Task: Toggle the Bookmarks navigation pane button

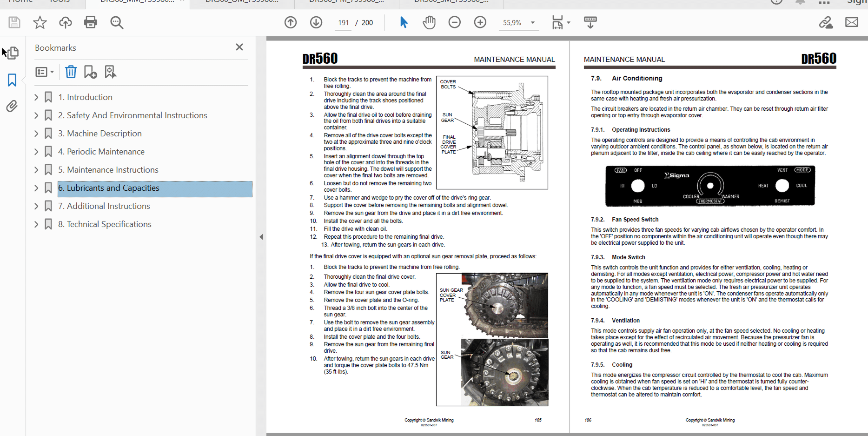Action: point(12,80)
